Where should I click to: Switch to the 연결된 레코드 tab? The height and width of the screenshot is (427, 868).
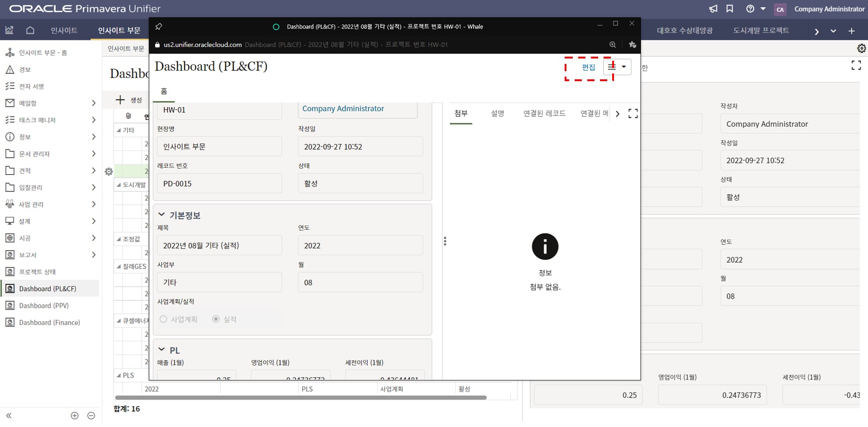click(x=544, y=113)
